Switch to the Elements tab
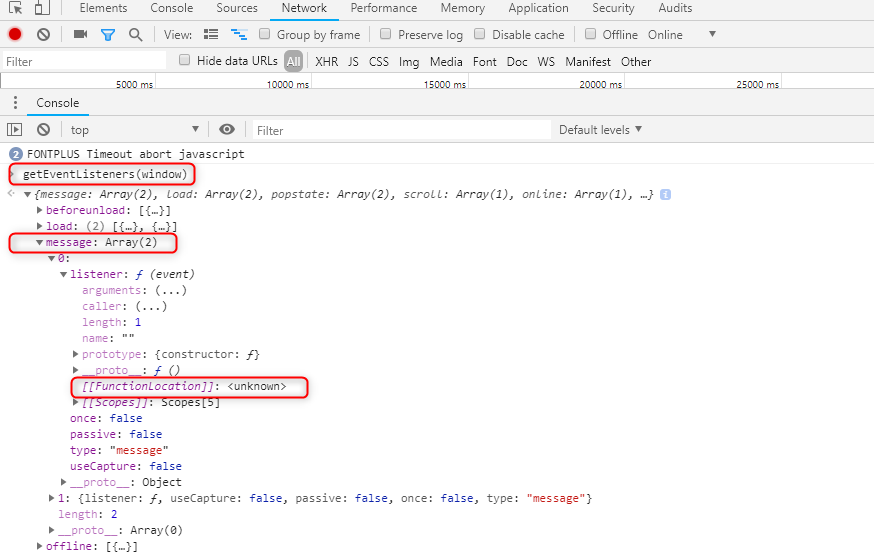 click(x=103, y=8)
